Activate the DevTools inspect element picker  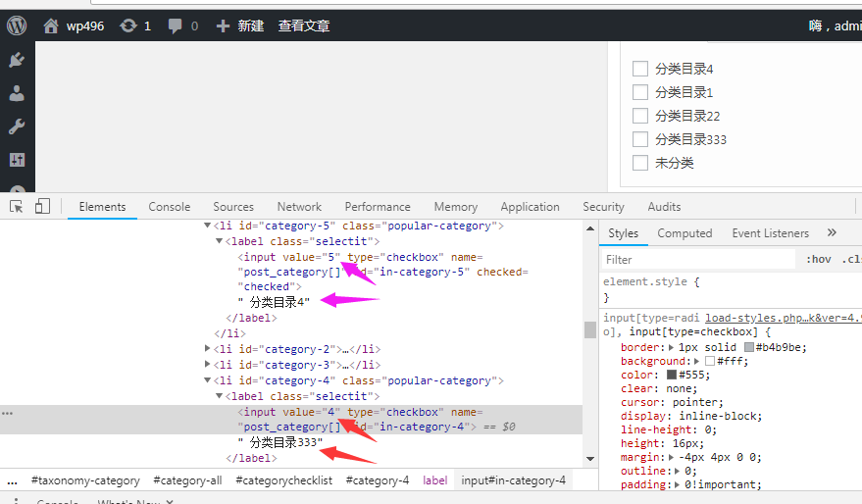coord(17,206)
